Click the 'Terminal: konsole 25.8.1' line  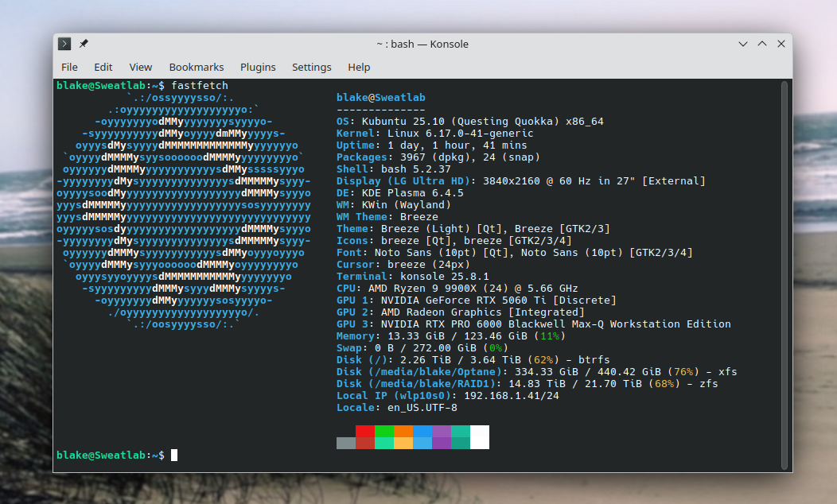point(413,277)
